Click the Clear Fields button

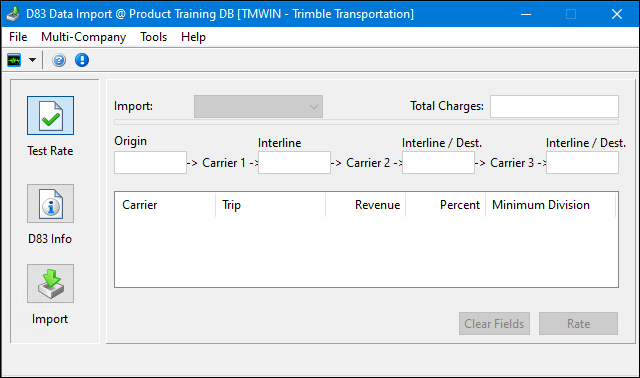coord(494,324)
